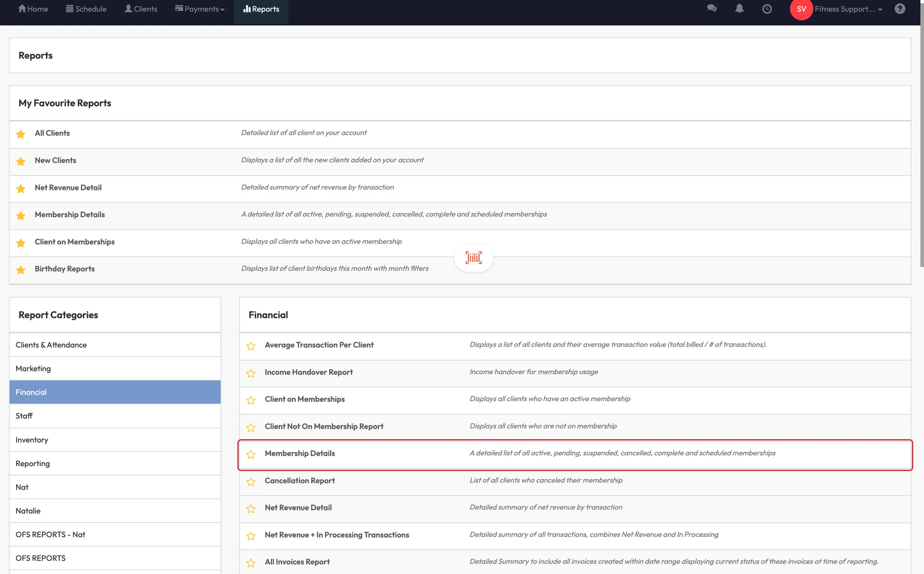Screen dimensions: 924x574
Task: Open the chat messages icon
Action: tap(711, 9)
